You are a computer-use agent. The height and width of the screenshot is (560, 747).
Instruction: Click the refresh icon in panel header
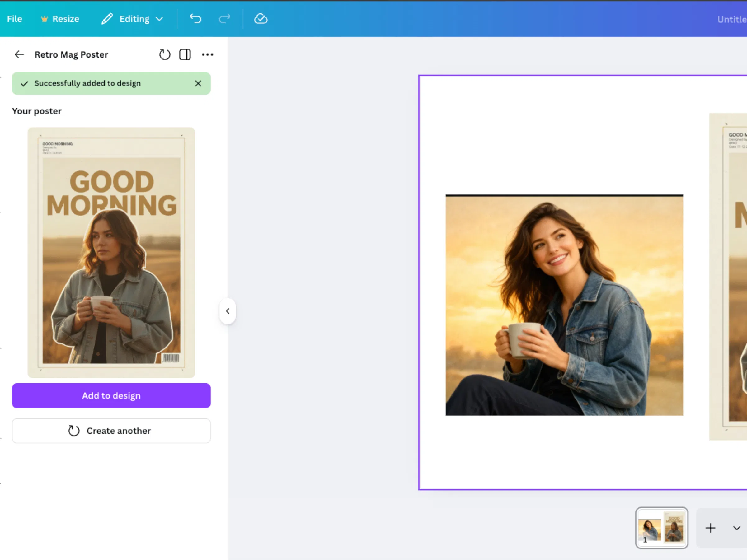(165, 54)
